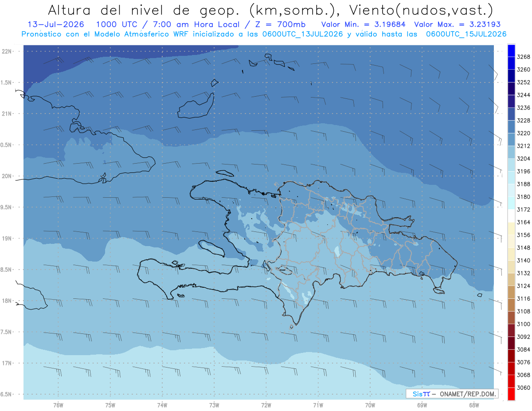The image size is (532, 411).
Task: Click the 20N latitude axis label
Action: pyautogui.click(x=7, y=176)
